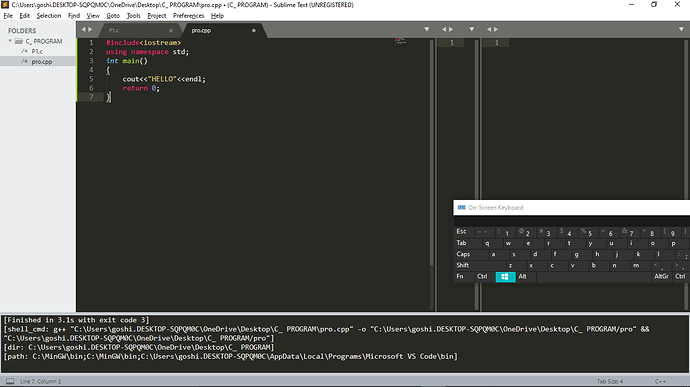The width and height of the screenshot is (690, 387).
Task: Go to previous tab in second pane
Action: tap(444, 29)
